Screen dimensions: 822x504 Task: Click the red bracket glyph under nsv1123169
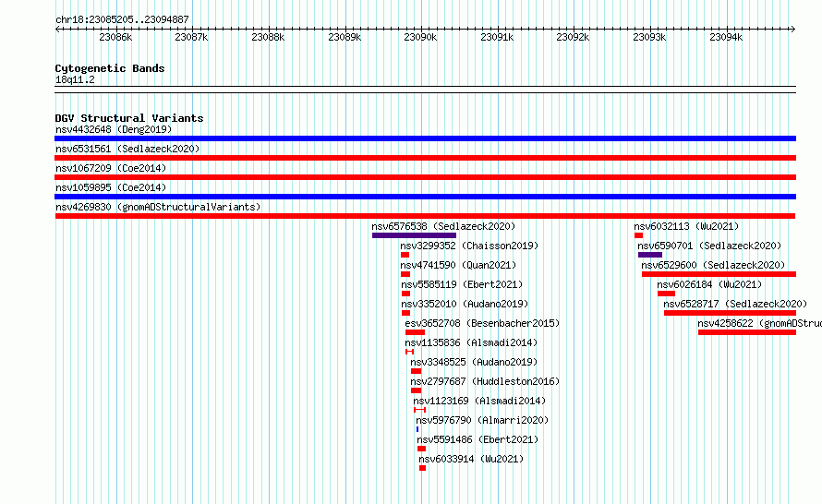point(419,410)
